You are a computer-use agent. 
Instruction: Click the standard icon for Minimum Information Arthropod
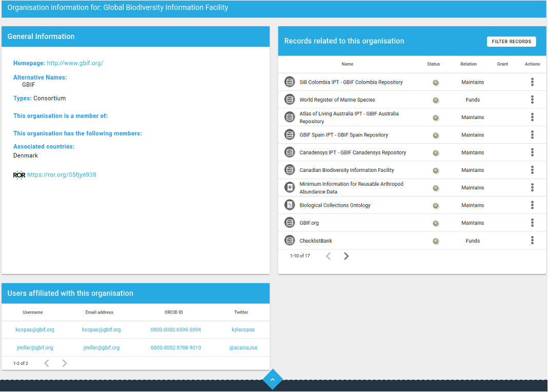289,188
